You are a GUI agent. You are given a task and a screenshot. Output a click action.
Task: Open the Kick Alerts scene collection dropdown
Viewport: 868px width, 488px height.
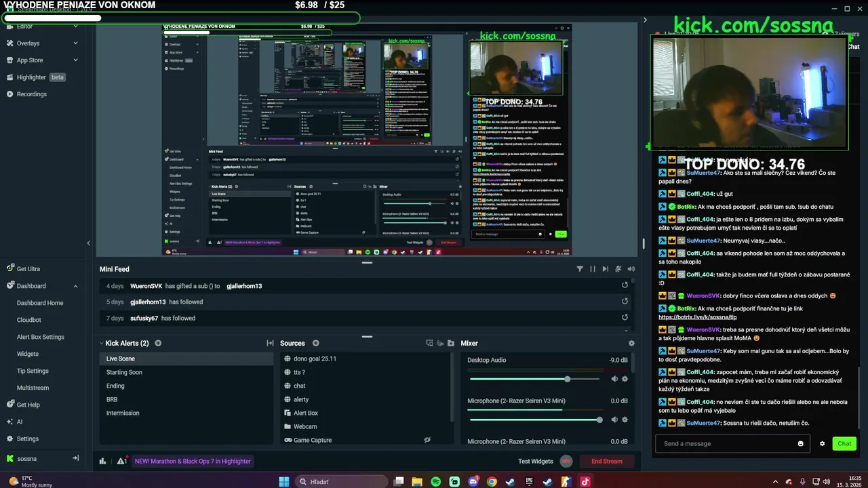point(124,343)
